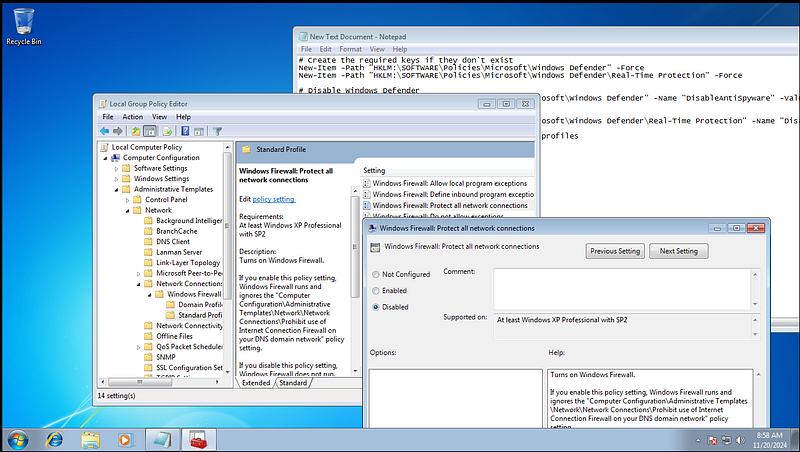Screen dimensions: 800x452
Task: Select the Not Configured radio button
Action: [376, 274]
